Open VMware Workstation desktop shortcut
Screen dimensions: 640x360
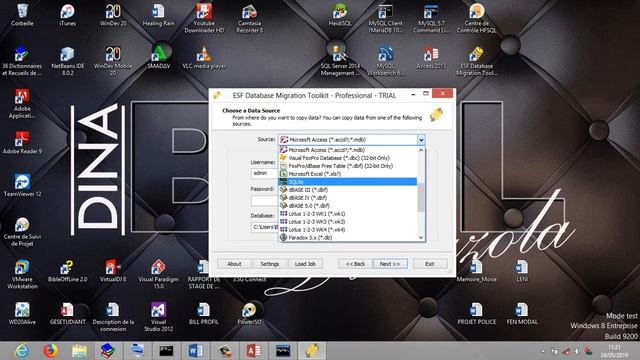point(22,274)
